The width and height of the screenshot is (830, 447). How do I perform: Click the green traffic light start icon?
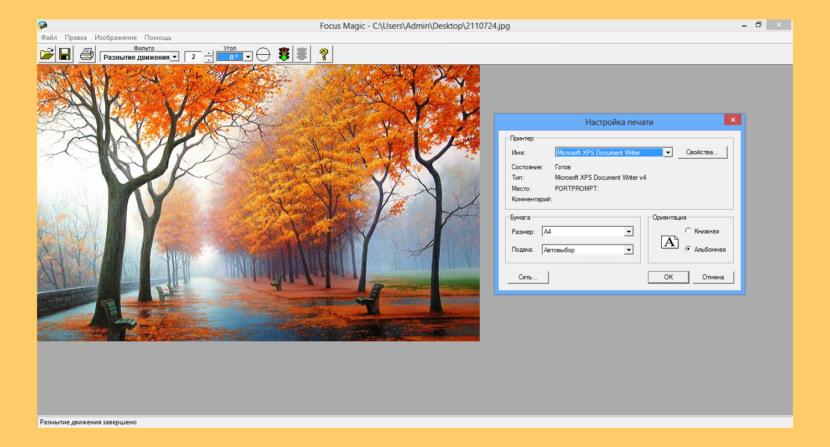(x=284, y=54)
